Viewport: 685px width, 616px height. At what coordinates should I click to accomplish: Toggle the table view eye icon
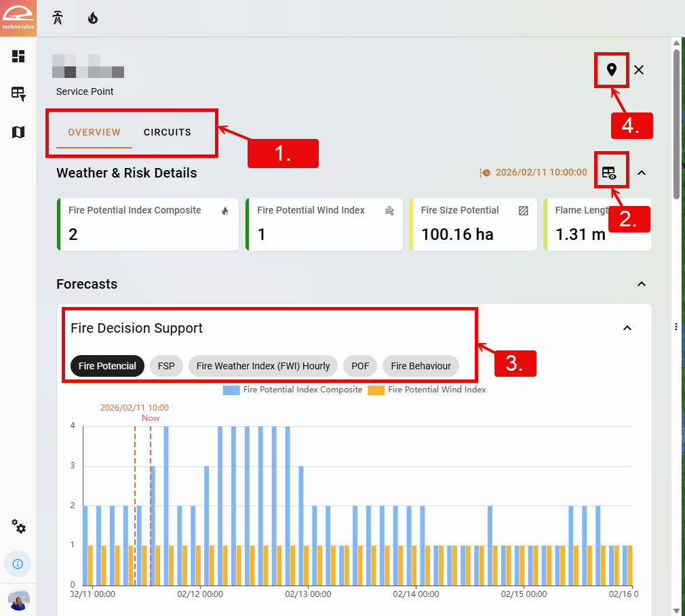609,173
